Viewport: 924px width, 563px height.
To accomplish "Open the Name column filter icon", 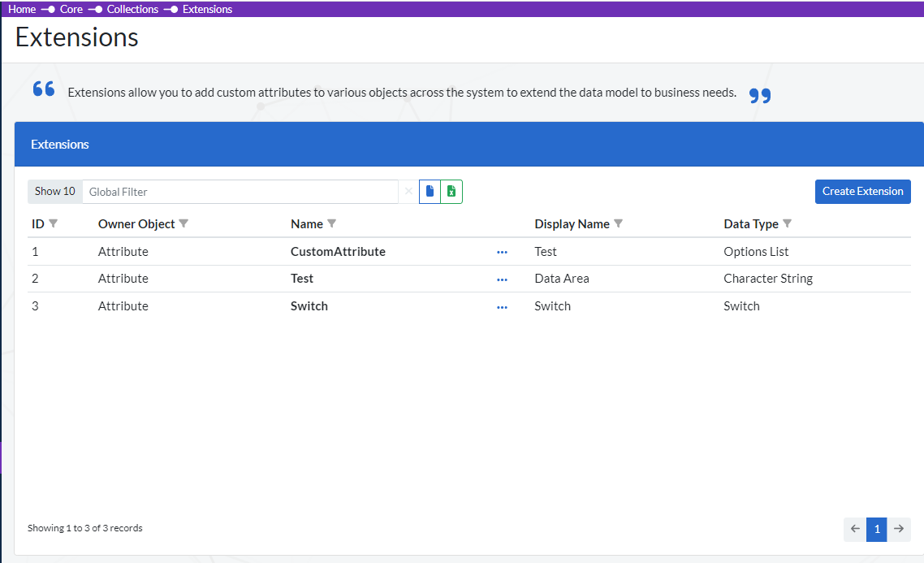I will [x=331, y=223].
